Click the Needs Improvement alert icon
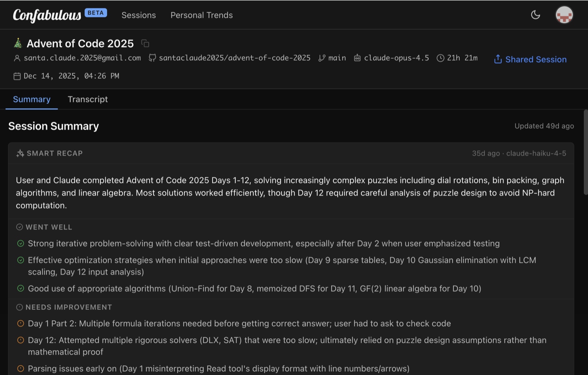 (19, 307)
